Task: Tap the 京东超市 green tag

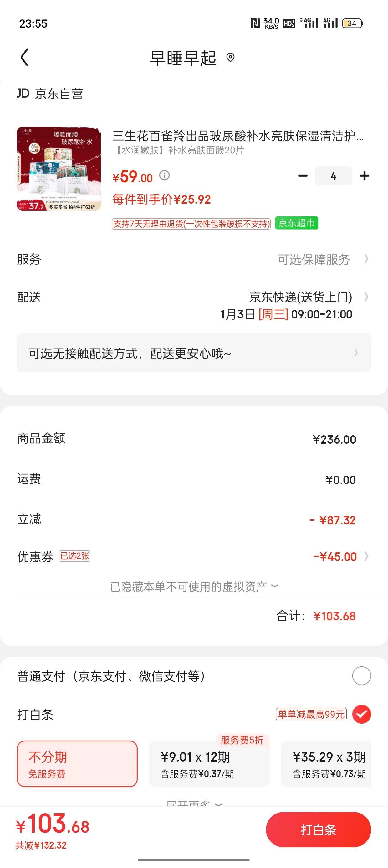Action: (x=297, y=223)
